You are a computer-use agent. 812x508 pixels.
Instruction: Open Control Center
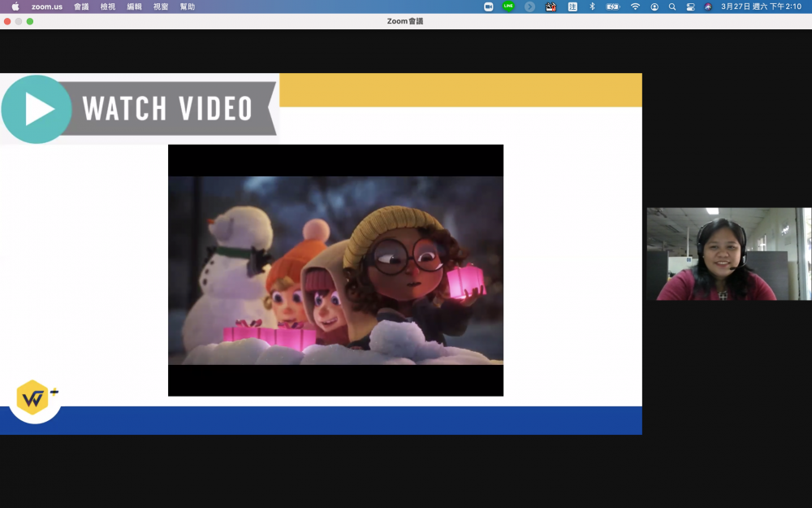(x=690, y=7)
